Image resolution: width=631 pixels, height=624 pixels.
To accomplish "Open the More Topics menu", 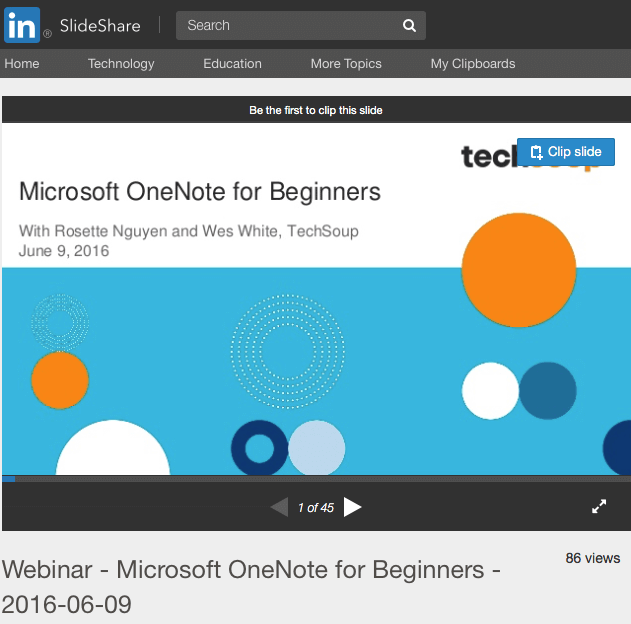I will pos(346,64).
